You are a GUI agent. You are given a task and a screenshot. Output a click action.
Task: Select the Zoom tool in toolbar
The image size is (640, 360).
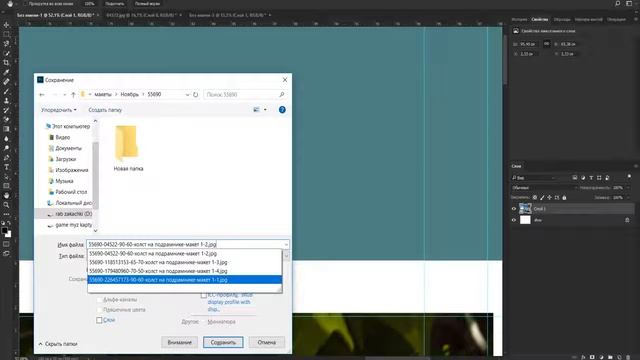6,205
